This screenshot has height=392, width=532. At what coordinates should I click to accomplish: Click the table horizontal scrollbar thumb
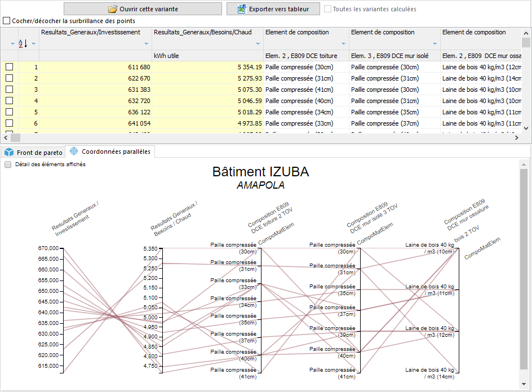click(16, 137)
